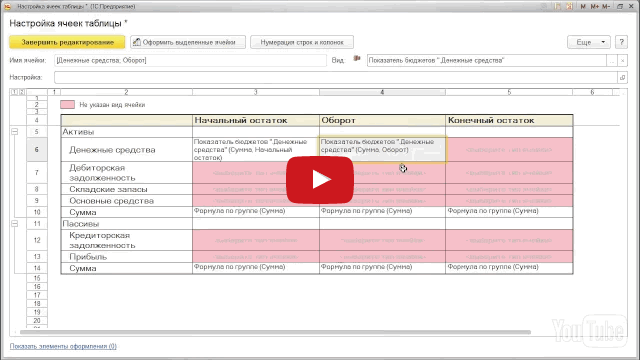
Task: Click the question mark help button
Action: 621,42
